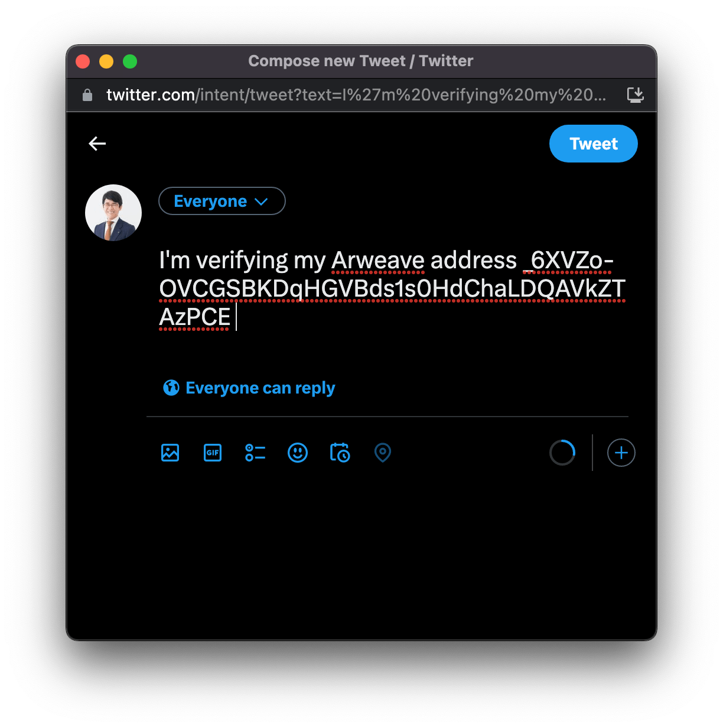Screen dimensions: 723x728
Task: Click the globe icon beside reply settings
Action: pos(171,388)
